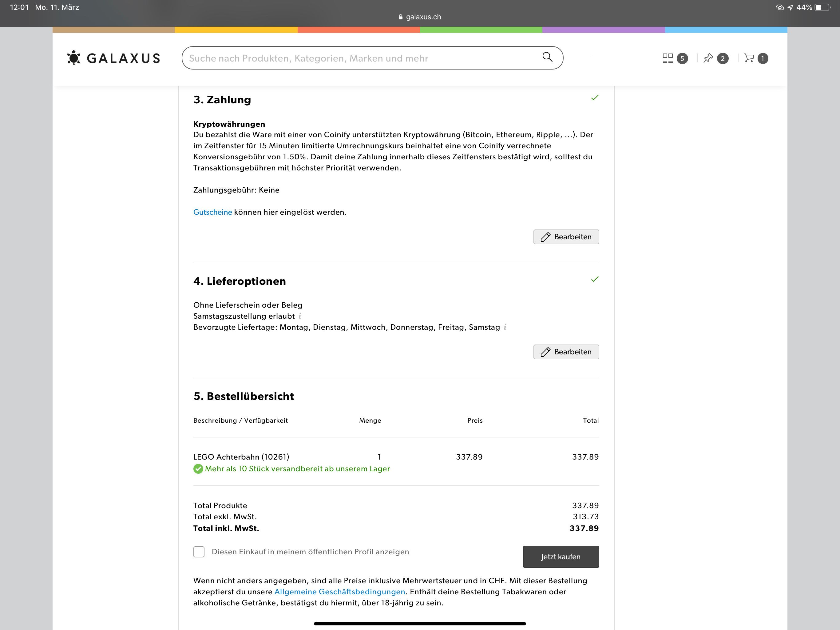Click the Menge column header

(370, 420)
